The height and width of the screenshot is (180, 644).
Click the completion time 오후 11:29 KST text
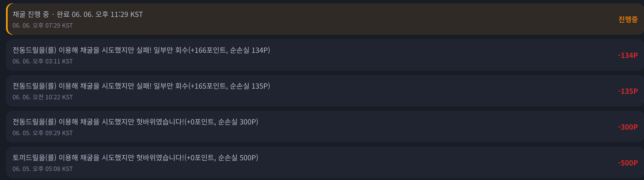click(119, 14)
